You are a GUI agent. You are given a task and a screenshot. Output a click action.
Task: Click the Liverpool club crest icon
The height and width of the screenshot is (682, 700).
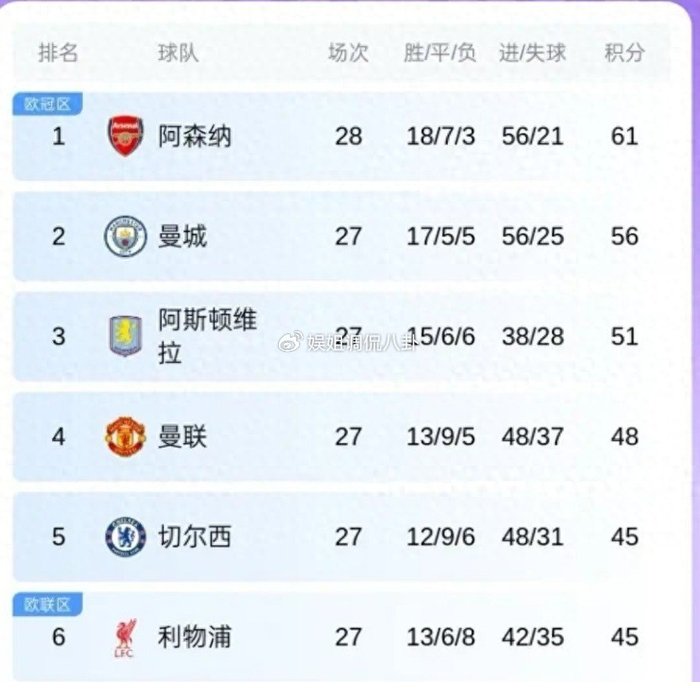click(x=126, y=637)
